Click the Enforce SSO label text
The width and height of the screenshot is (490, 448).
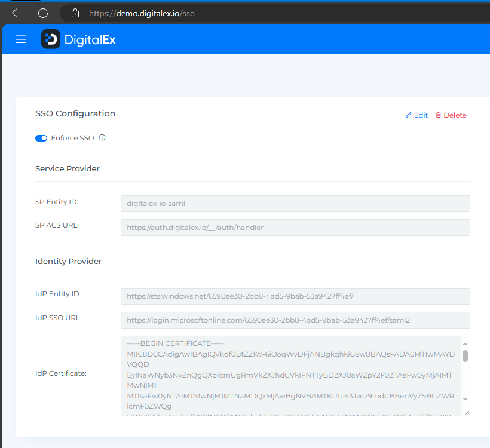click(72, 138)
